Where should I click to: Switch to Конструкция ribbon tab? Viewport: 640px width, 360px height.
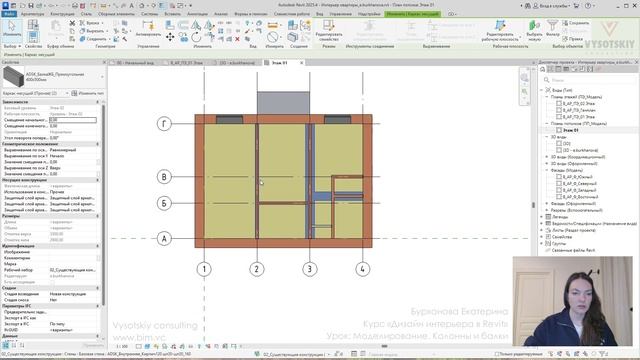pos(62,14)
